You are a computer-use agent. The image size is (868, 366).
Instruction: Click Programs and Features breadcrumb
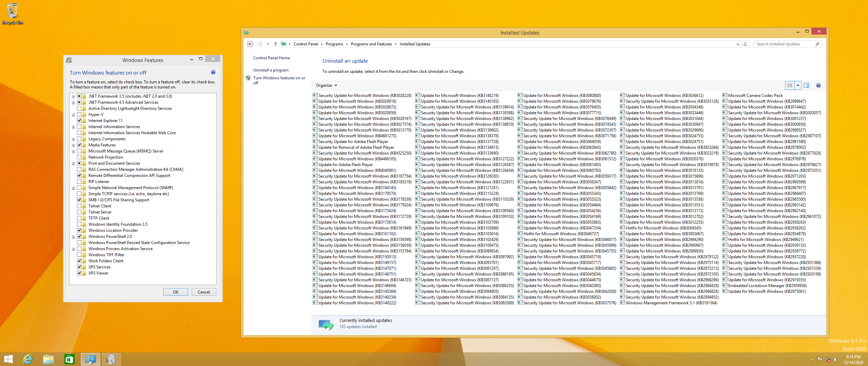pos(371,44)
